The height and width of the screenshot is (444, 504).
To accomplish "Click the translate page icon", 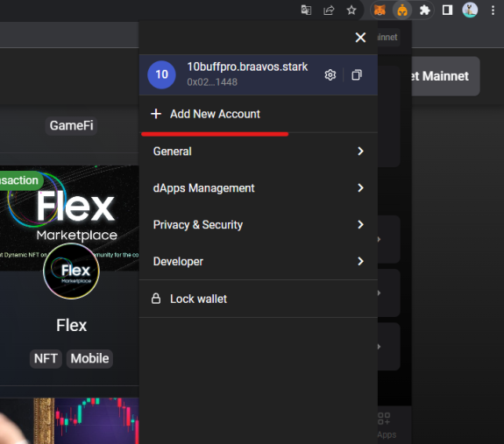I will coord(306,11).
